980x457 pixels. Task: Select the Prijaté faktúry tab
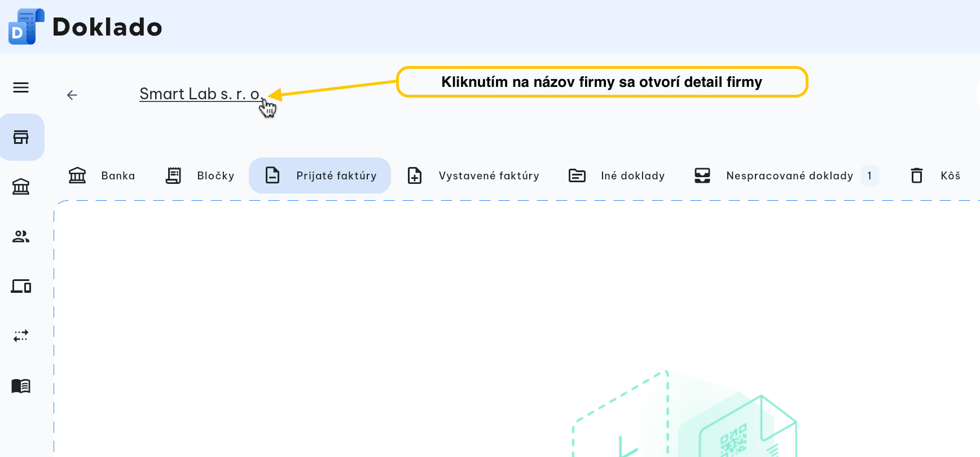coord(320,175)
